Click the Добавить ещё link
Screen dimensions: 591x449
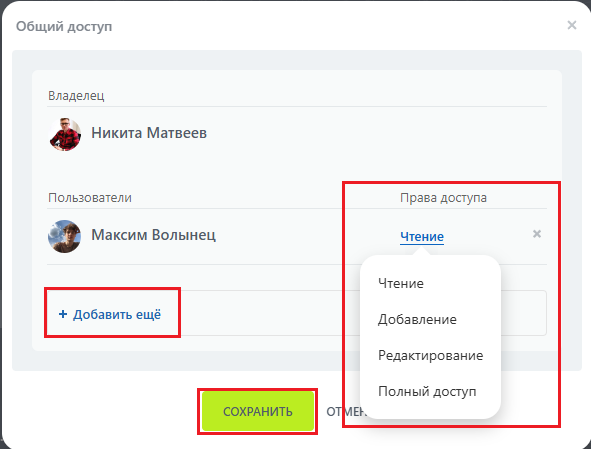(x=117, y=314)
